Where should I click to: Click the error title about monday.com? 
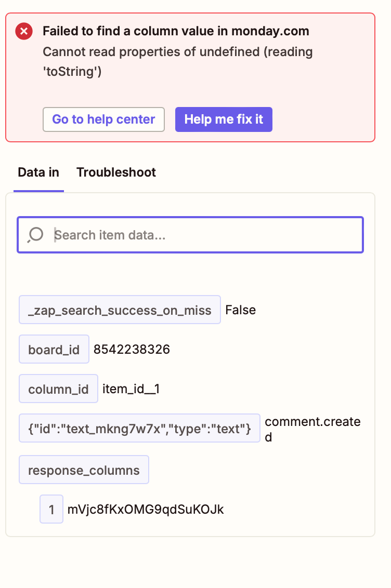(x=176, y=31)
